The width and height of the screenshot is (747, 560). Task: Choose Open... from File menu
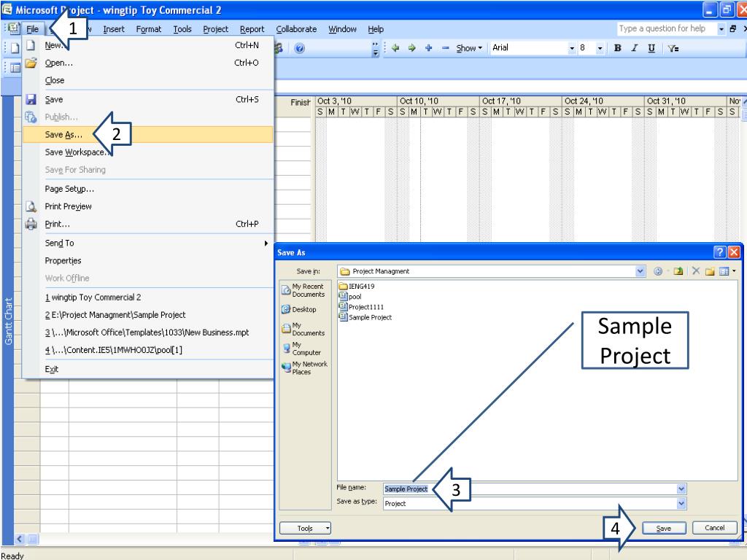(x=147, y=63)
